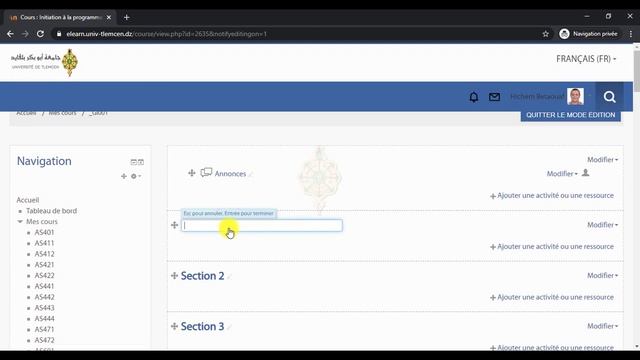The image size is (640, 360).
Task: Open the Chrome three-dot menu
Action: (x=631, y=34)
